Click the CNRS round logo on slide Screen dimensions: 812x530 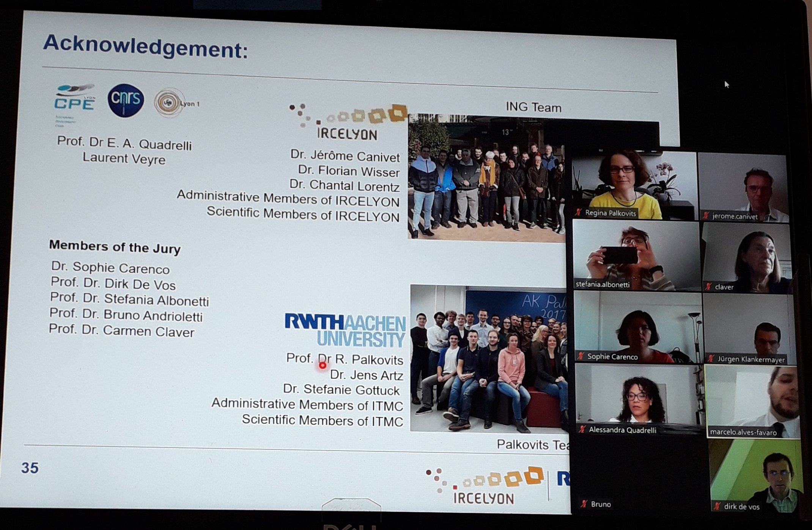[126, 100]
